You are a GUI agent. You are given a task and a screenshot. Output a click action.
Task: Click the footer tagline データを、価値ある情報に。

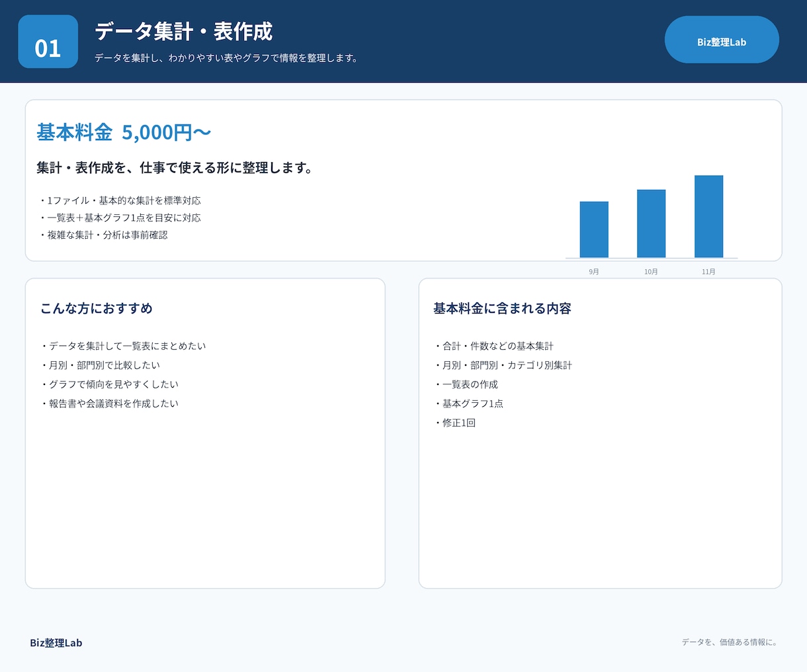pos(730,642)
